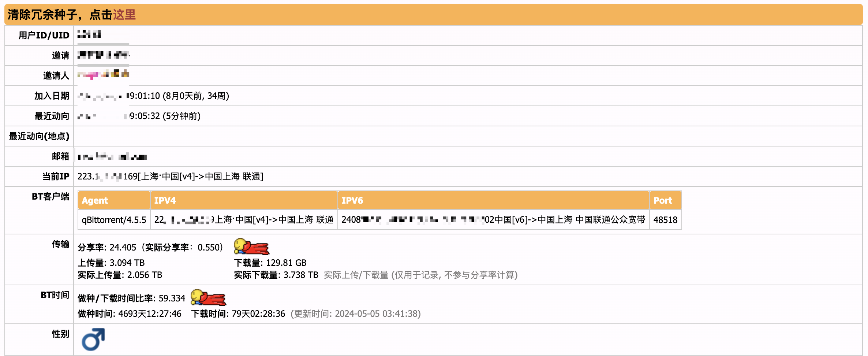Click the Port column header
This screenshot has height=356, width=868.
tap(663, 200)
